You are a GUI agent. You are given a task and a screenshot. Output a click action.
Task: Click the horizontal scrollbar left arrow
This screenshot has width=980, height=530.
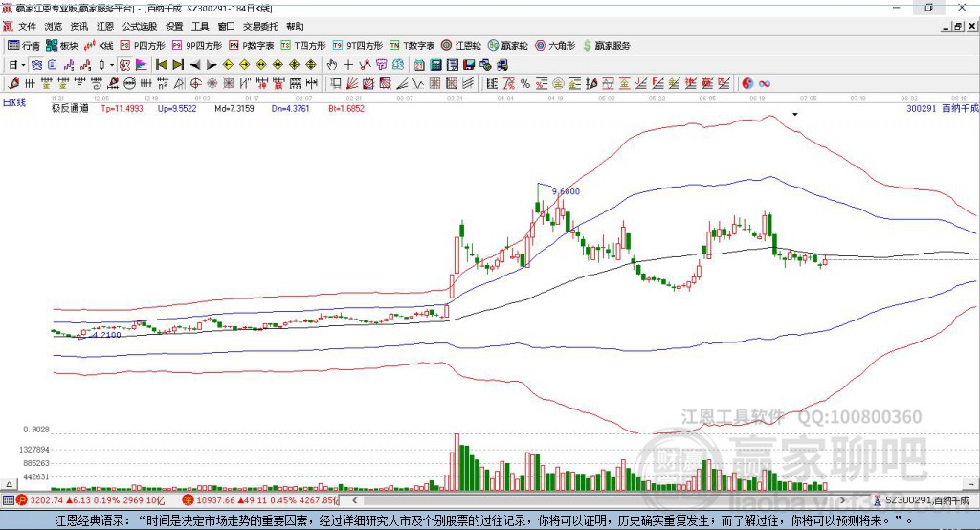pyautogui.click(x=355, y=500)
